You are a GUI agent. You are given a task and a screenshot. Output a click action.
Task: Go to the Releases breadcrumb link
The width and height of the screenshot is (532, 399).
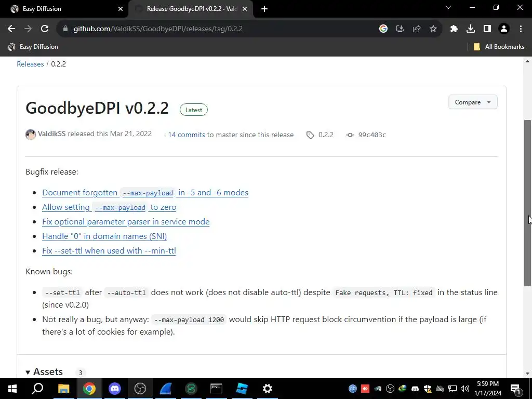(x=30, y=64)
